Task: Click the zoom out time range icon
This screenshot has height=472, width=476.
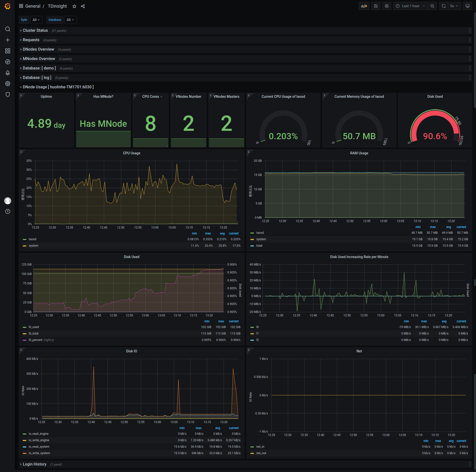Action: [432, 6]
